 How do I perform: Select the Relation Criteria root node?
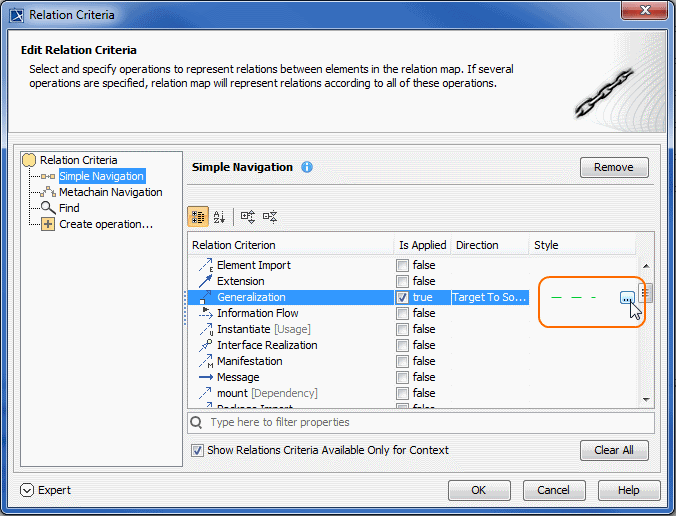click(79, 160)
